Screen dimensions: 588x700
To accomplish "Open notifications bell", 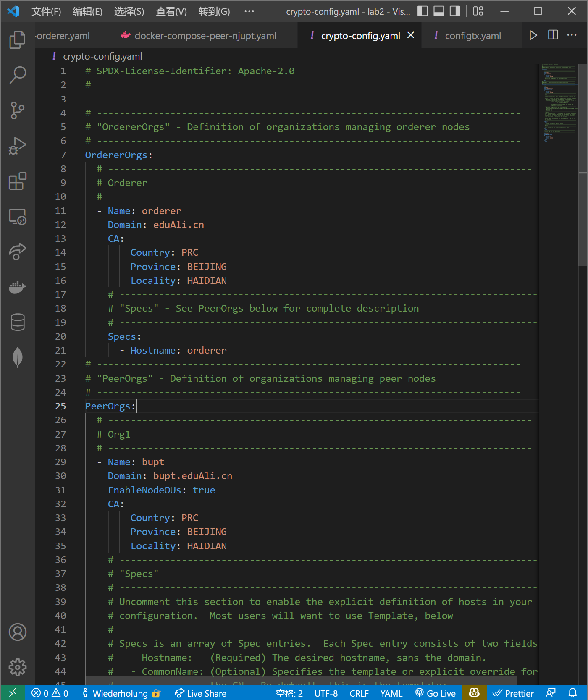I will pyautogui.click(x=572, y=693).
